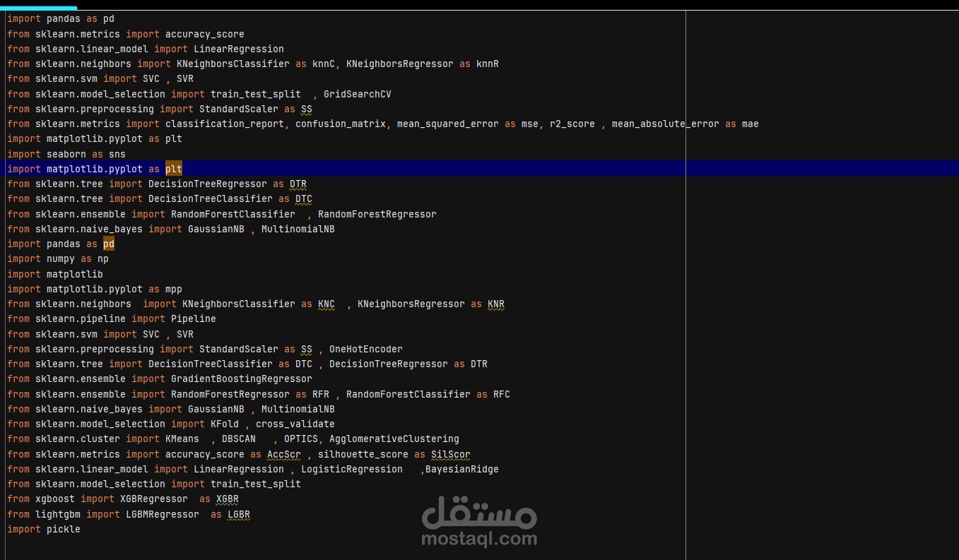Click the r2_score identifier
The height and width of the screenshot is (560, 959).
(572, 124)
